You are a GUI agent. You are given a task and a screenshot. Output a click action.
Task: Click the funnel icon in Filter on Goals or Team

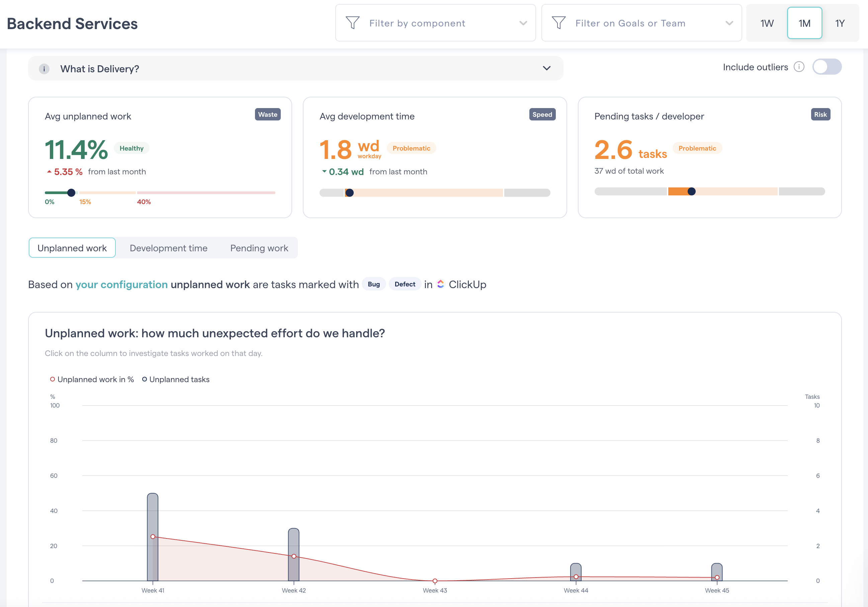click(558, 23)
